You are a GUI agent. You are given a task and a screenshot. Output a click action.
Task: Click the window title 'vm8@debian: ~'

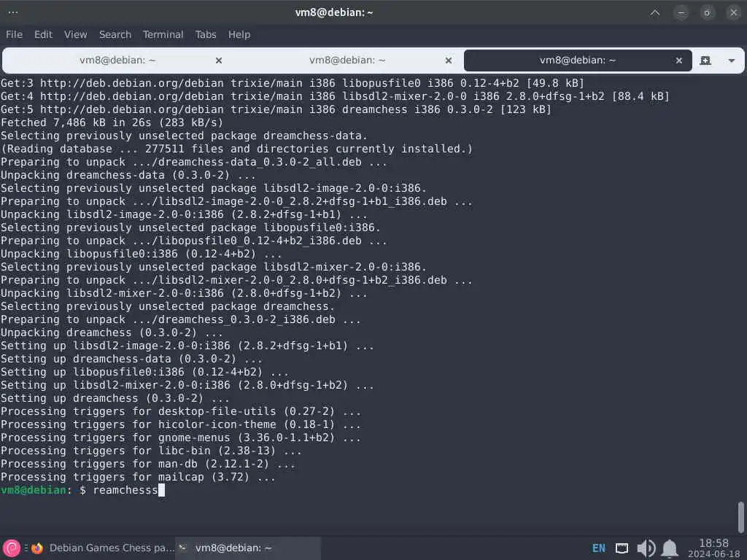coord(334,12)
